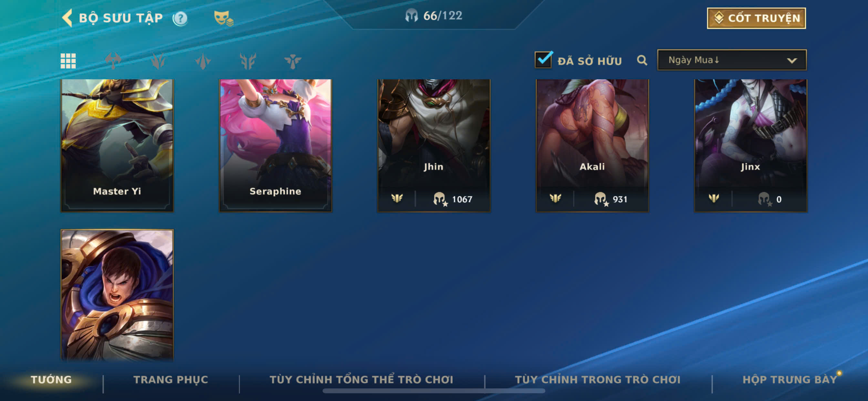Screen dimensions: 868x401
Task: Open the search magnifier icon
Action: 642,60
